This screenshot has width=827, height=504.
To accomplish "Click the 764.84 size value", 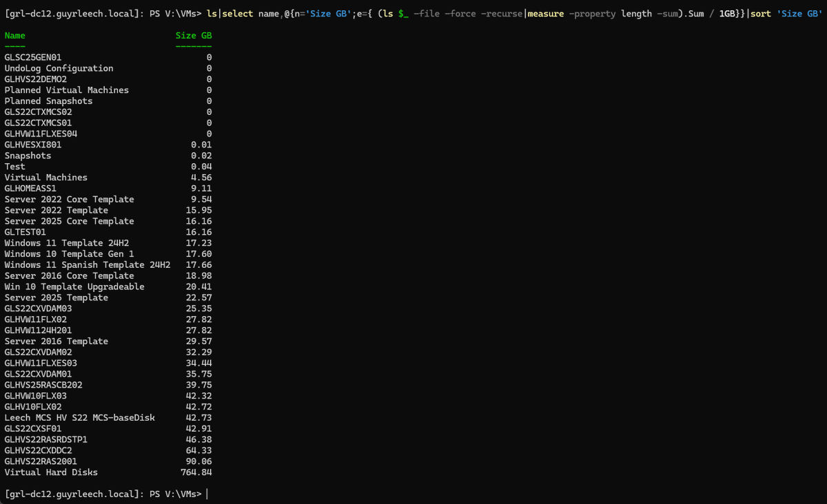I will 196,472.
